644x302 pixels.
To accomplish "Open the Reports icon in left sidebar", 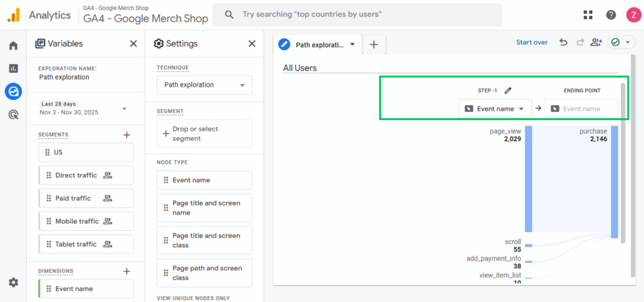I will [x=13, y=68].
